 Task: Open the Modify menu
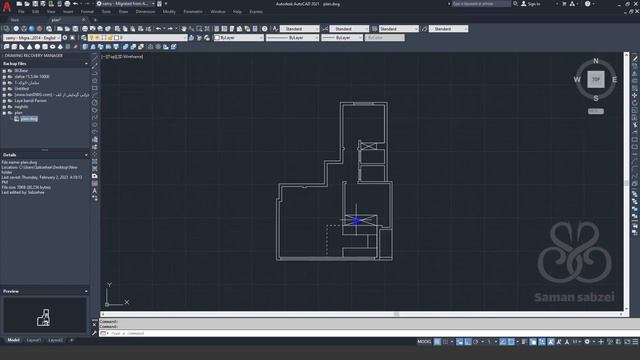pos(169,12)
